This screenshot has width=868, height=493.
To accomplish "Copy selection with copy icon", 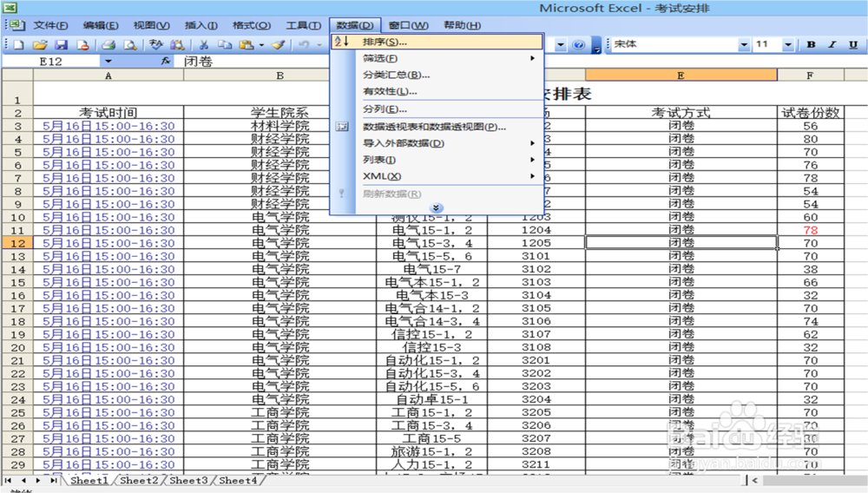I will (225, 45).
